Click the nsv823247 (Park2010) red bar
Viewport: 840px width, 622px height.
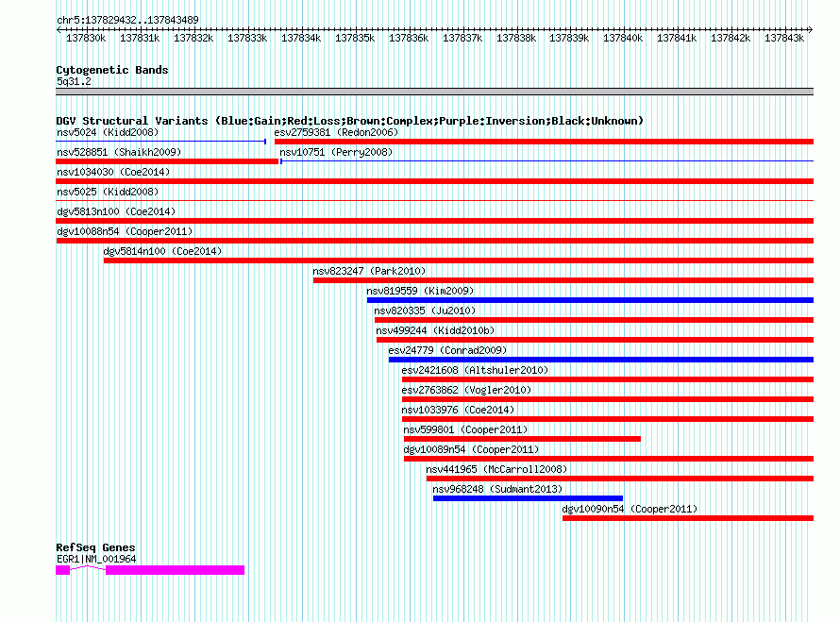click(563, 280)
